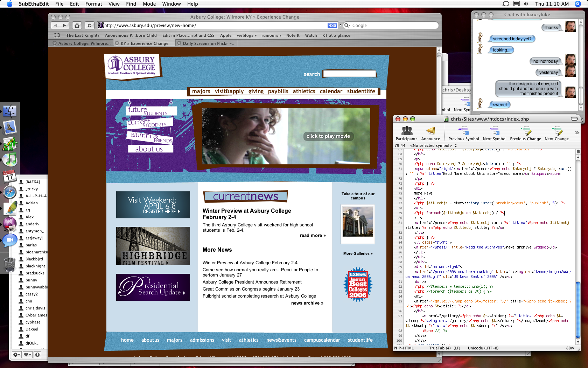
Task: Click the Spotlight magnifier in menu bar
Action: click(x=578, y=4)
